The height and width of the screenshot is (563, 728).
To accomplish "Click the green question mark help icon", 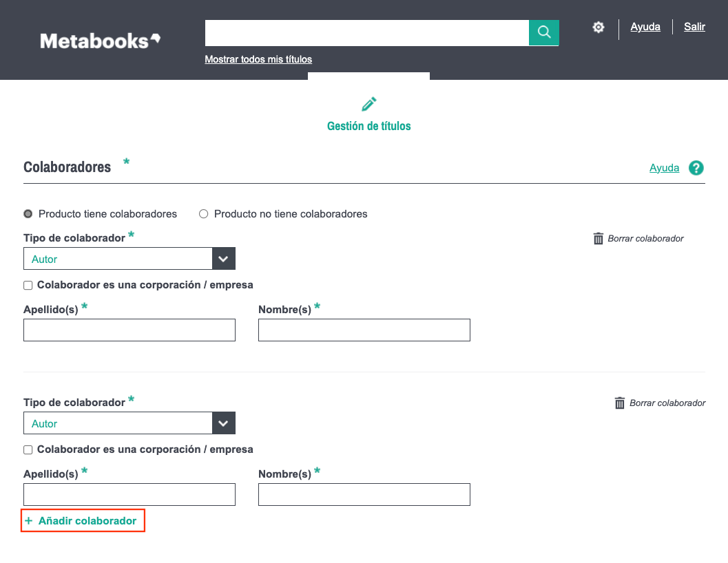I will coord(696,168).
